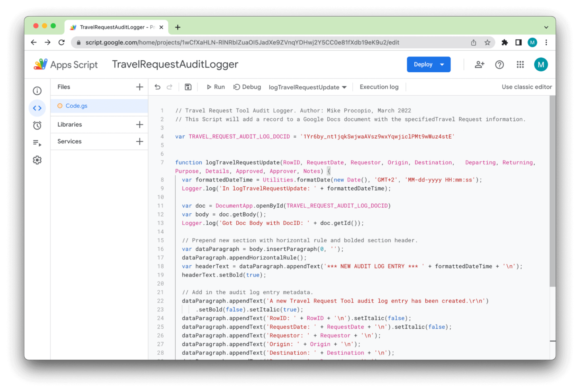
Task: Switch to Use classic editor
Action: tap(526, 87)
